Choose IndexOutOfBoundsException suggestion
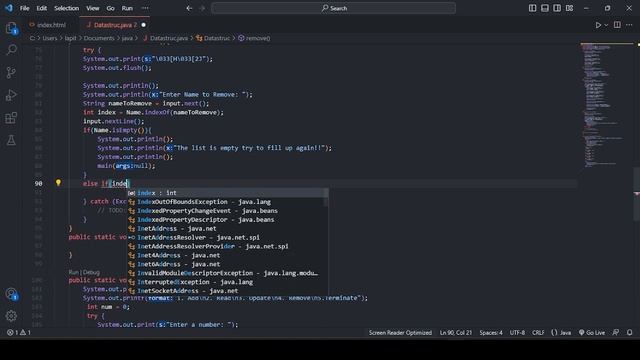This screenshot has height=360, width=640. coord(227,202)
